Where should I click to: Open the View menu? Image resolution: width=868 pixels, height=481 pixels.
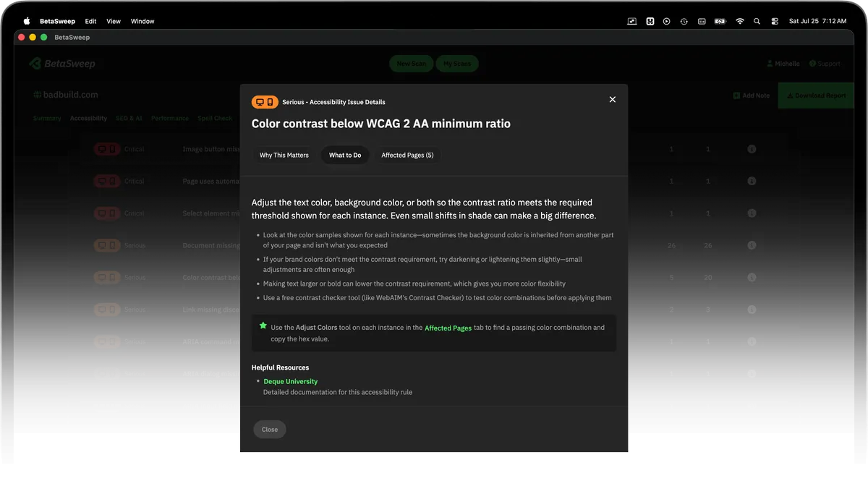(114, 21)
